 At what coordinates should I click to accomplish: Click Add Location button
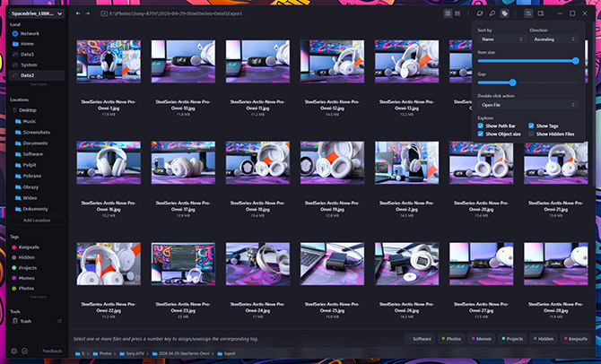[x=37, y=221]
